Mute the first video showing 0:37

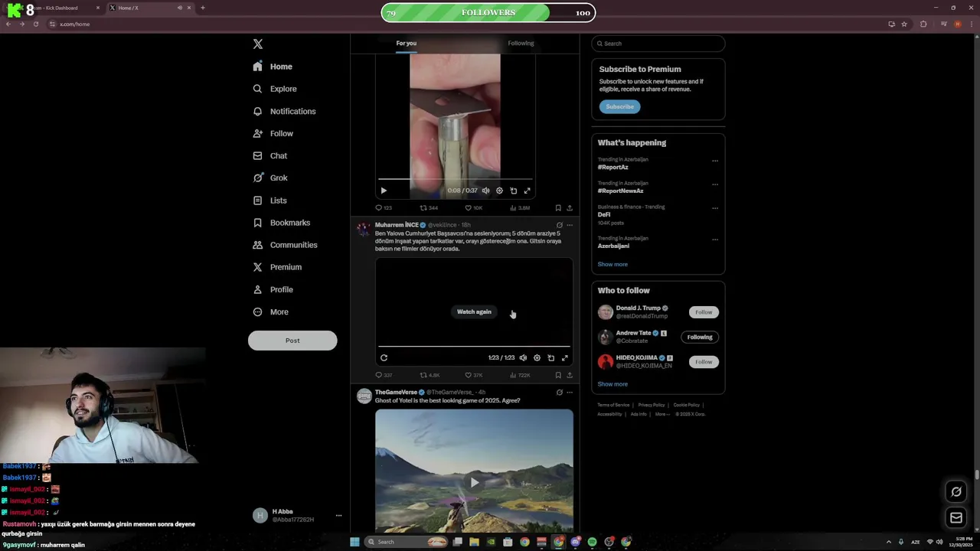coord(485,191)
